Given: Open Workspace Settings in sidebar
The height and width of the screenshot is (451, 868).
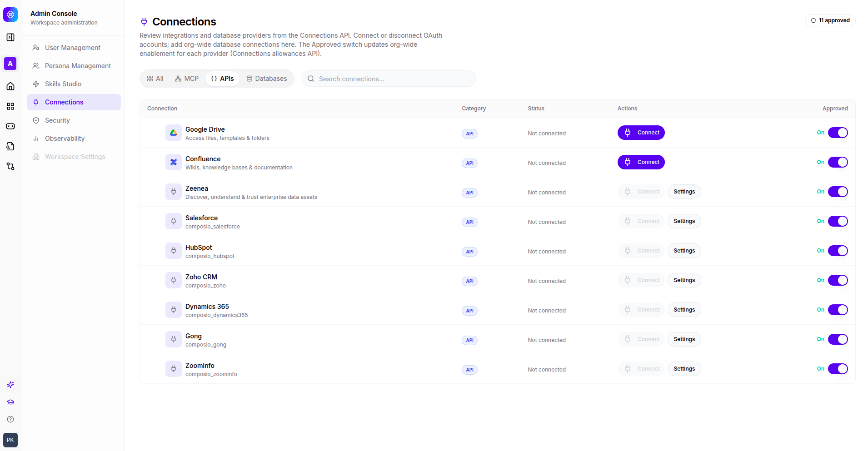Looking at the screenshot, I should point(74,157).
